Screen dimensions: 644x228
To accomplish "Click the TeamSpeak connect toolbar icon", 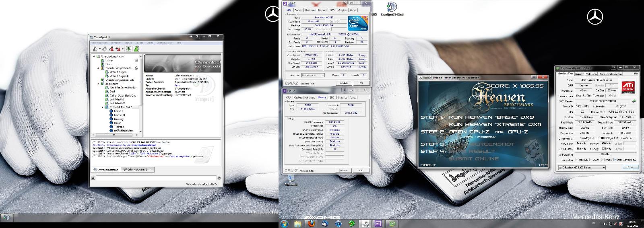I will click(95, 49).
